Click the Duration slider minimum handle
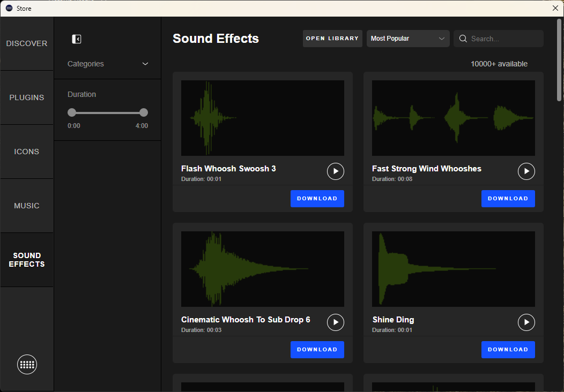This screenshot has height=392, width=564. point(72,112)
